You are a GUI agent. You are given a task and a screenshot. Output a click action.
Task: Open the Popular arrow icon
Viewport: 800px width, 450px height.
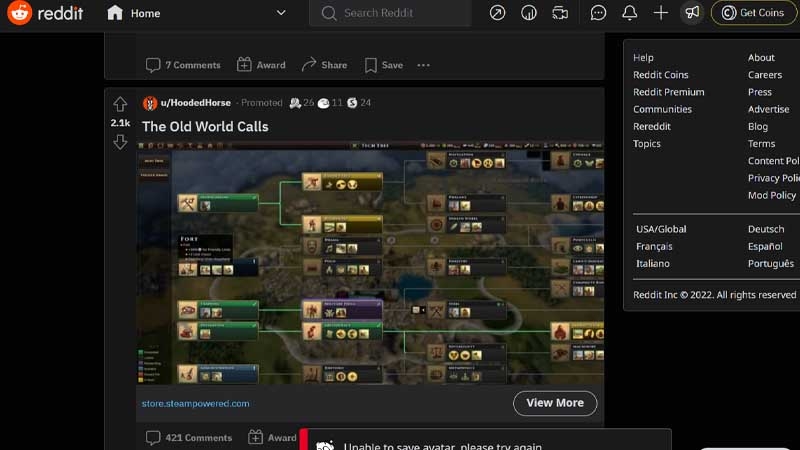[x=497, y=13]
